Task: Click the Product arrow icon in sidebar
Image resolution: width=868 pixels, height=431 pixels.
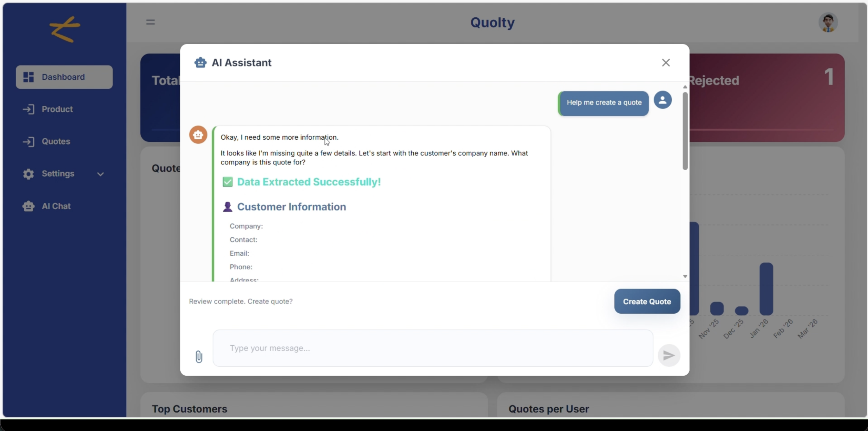Action: click(x=29, y=109)
